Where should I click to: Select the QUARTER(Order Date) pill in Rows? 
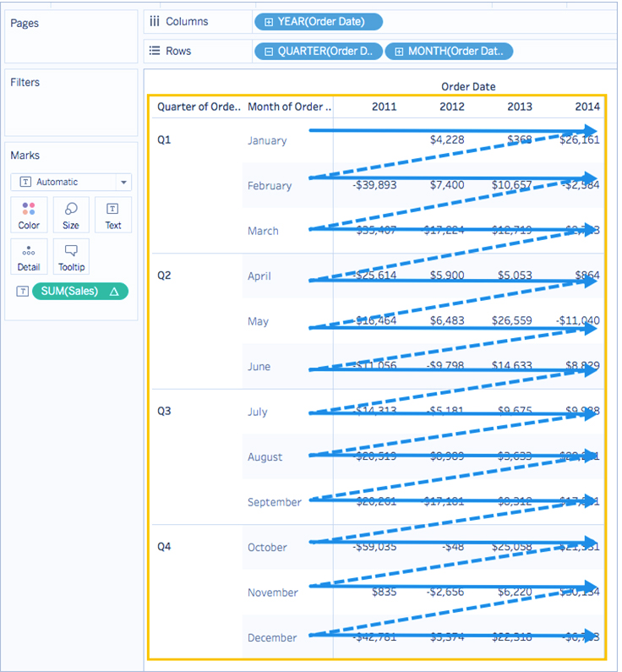click(319, 51)
